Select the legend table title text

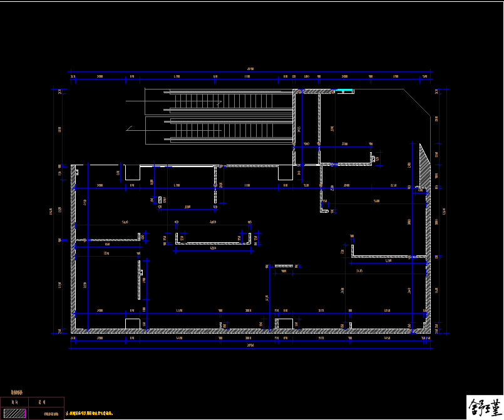pyautogui.click(x=16, y=393)
